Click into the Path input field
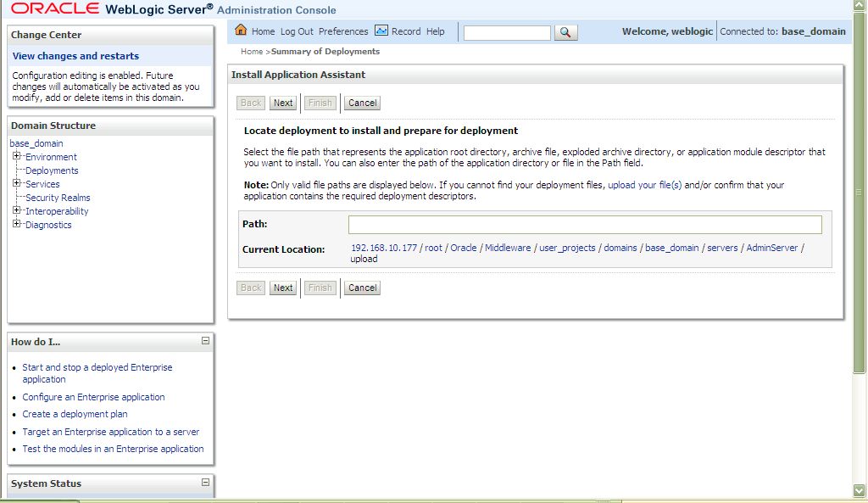 tap(585, 224)
